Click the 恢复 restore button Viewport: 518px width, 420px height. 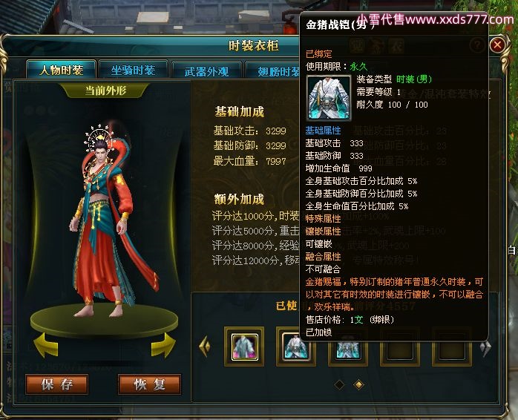pos(149,384)
